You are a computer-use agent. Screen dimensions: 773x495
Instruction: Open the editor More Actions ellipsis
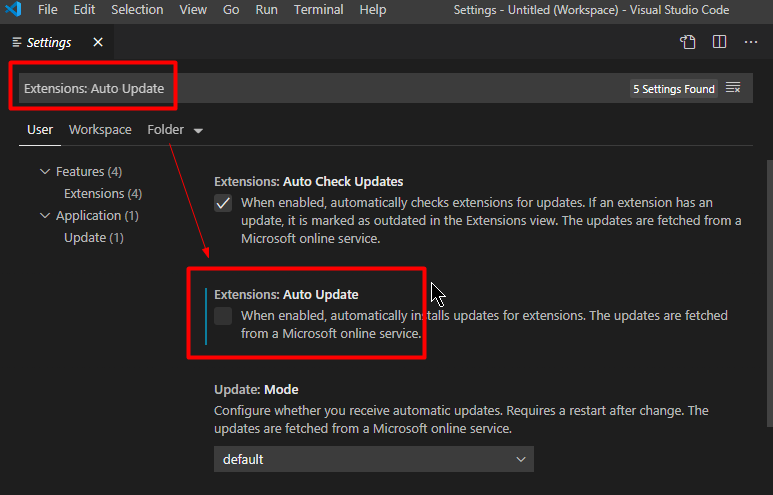coord(751,42)
